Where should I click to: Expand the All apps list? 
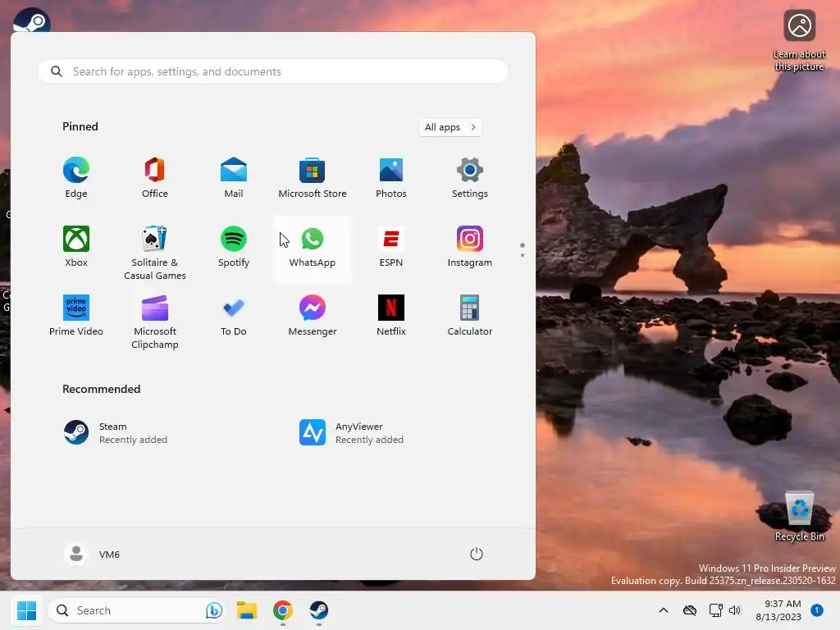point(450,127)
